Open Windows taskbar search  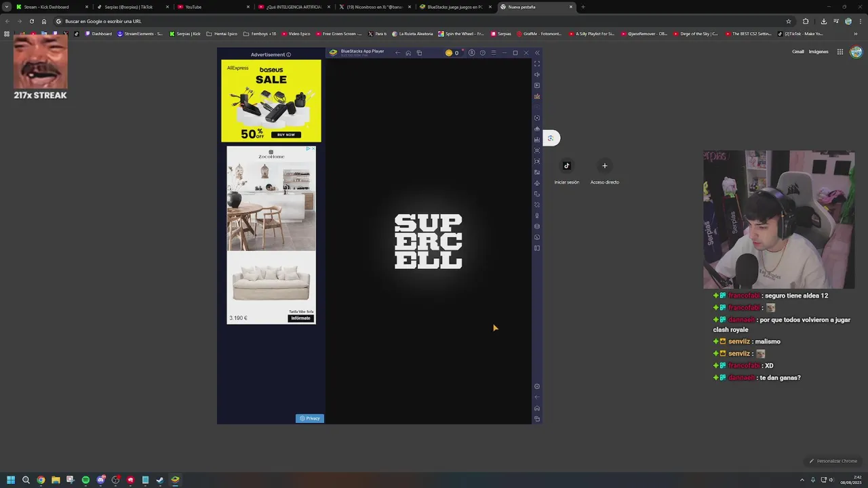26,480
